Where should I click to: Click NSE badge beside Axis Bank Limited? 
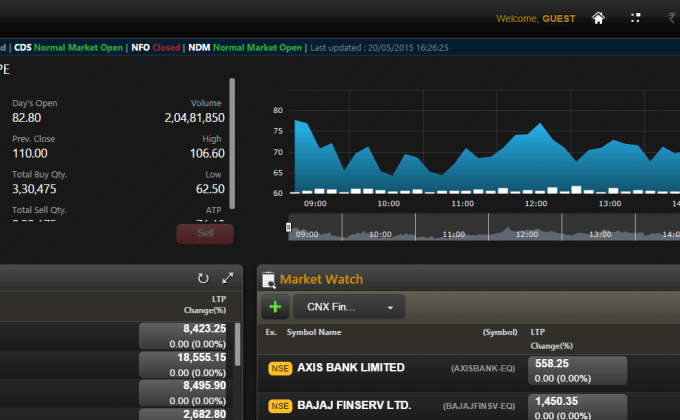coord(279,369)
